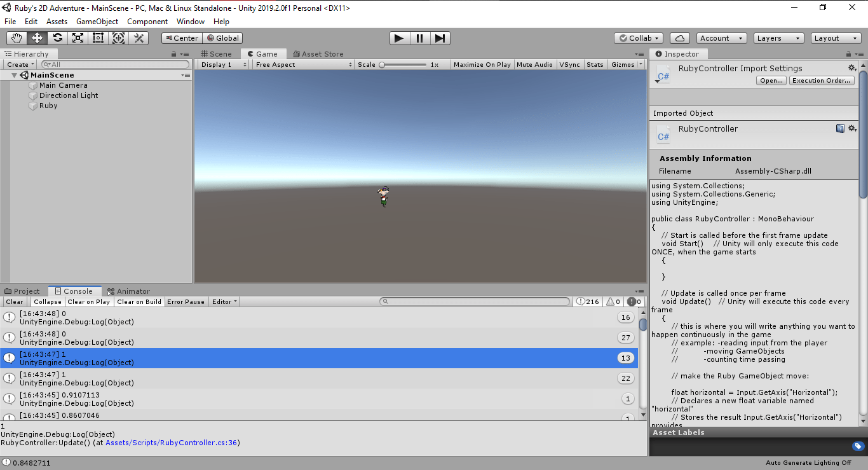This screenshot has height=470, width=868.
Task: Toggle the errors count filter
Action: [634, 301]
